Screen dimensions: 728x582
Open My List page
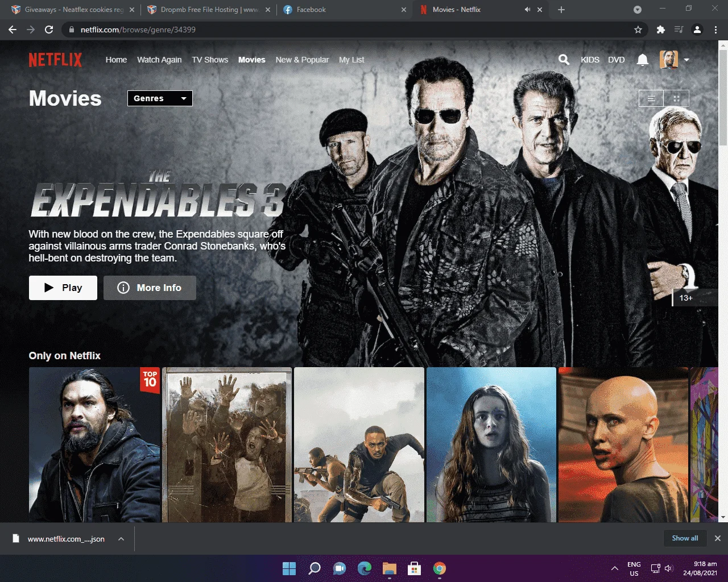point(351,60)
